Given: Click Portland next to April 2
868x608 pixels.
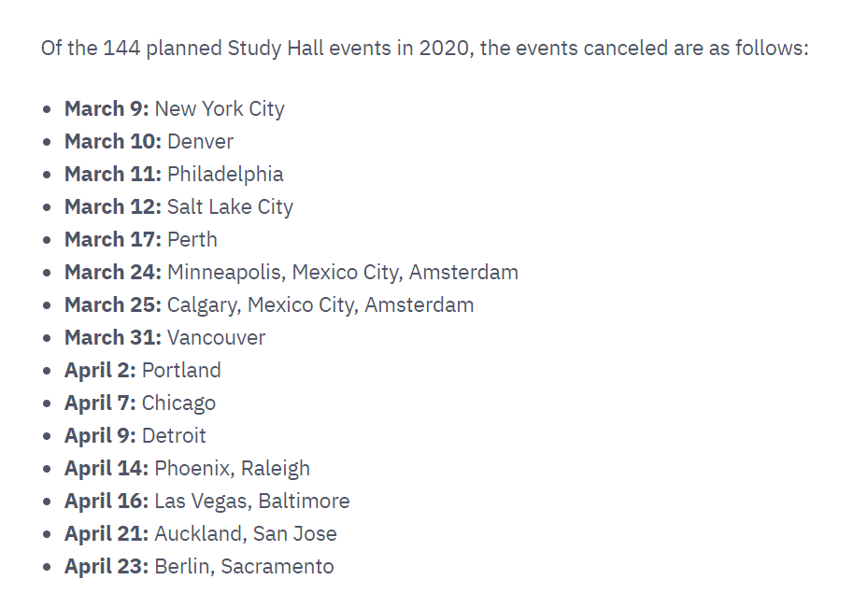Looking at the screenshot, I should click(x=181, y=371).
